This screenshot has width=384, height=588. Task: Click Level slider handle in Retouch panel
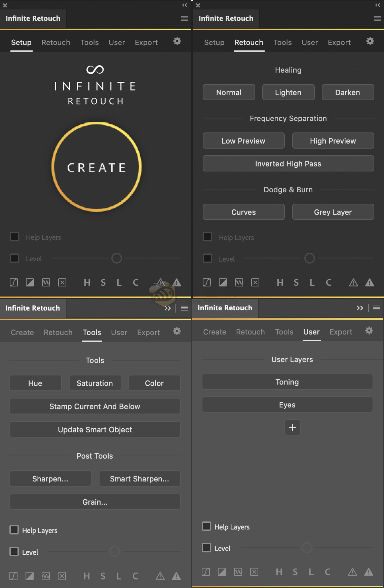pos(310,258)
